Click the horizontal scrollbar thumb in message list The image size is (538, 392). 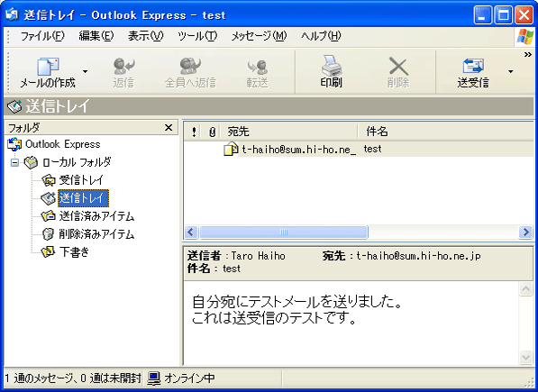(284, 232)
